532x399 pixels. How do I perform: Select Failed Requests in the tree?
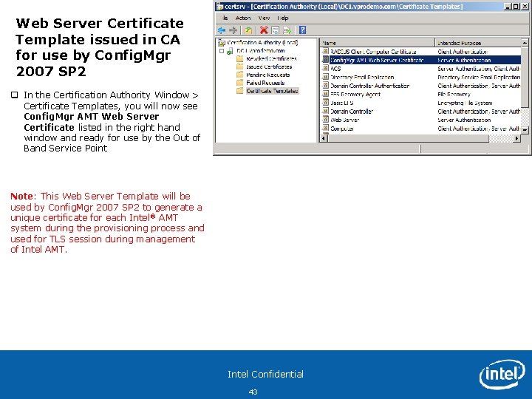pyautogui.click(x=265, y=83)
